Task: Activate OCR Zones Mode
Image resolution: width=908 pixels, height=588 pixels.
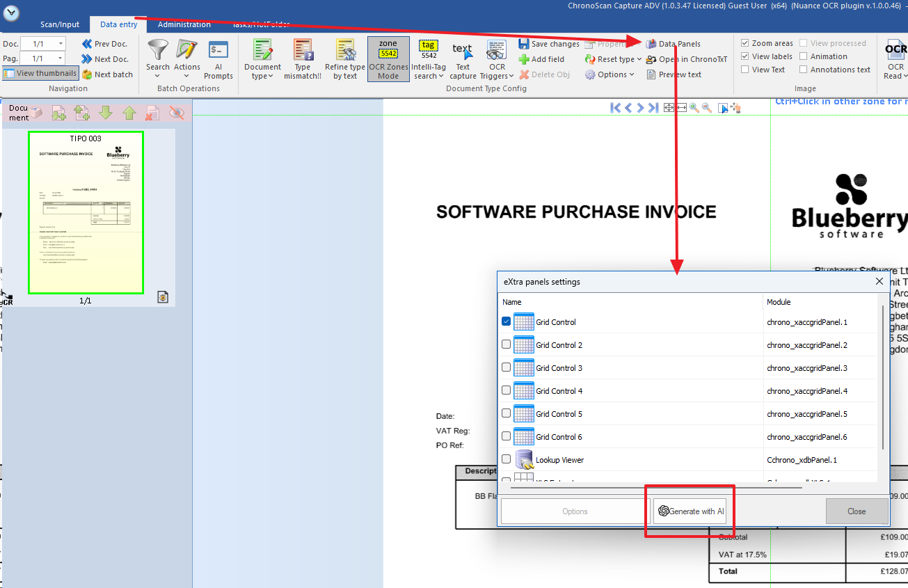Action: pyautogui.click(x=388, y=60)
